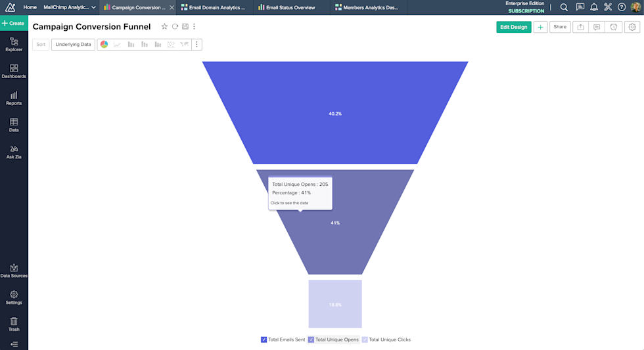Click 'Click to see the data' tooltip text
This screenshot has height=350, width=644.
coord(289,203)
